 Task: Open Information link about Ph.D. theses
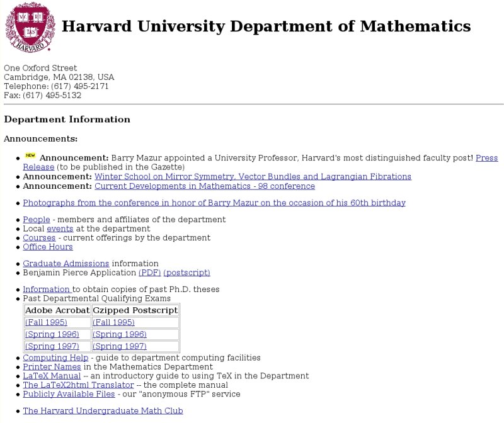46,290
